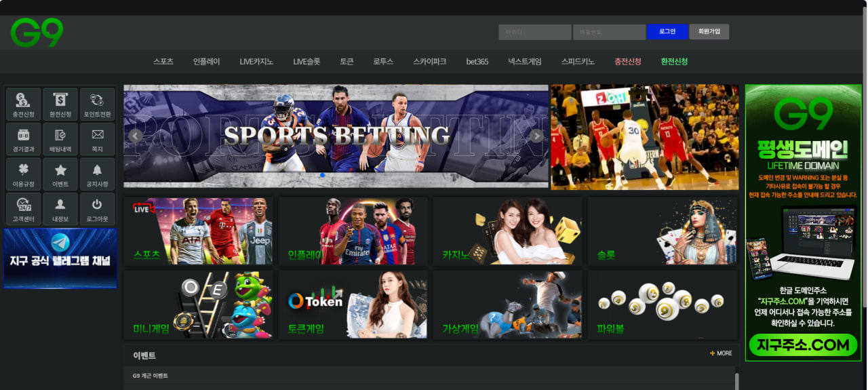Click the 아이디 username input field
This screenshot has width=868, height=390.
tap(534, 32)
